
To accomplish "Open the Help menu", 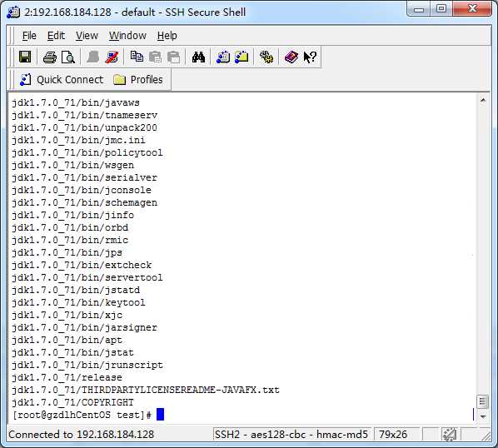I will pos(167,36).
